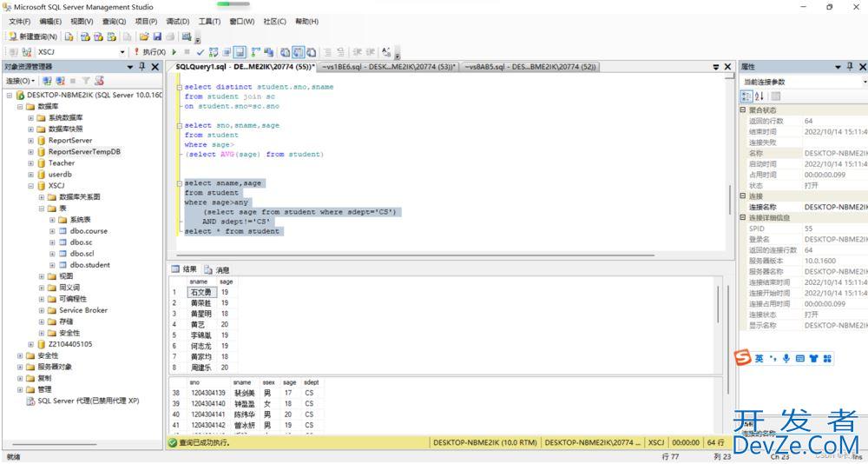The height and width of the screenshot is (464, 868).
Task: Expand the dbo.course table node
Action: point(52,231)
